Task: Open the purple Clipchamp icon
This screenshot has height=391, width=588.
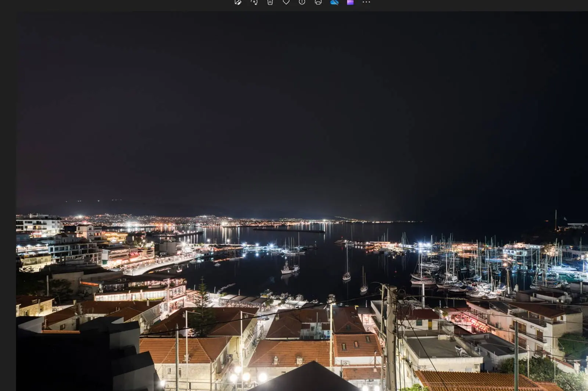Action: 350,2
